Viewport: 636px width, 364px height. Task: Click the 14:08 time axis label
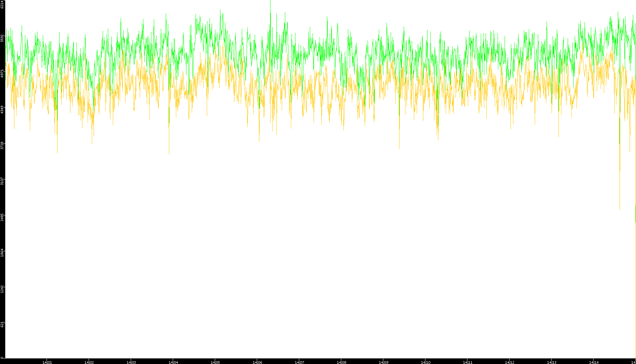[x=341, y=362]
